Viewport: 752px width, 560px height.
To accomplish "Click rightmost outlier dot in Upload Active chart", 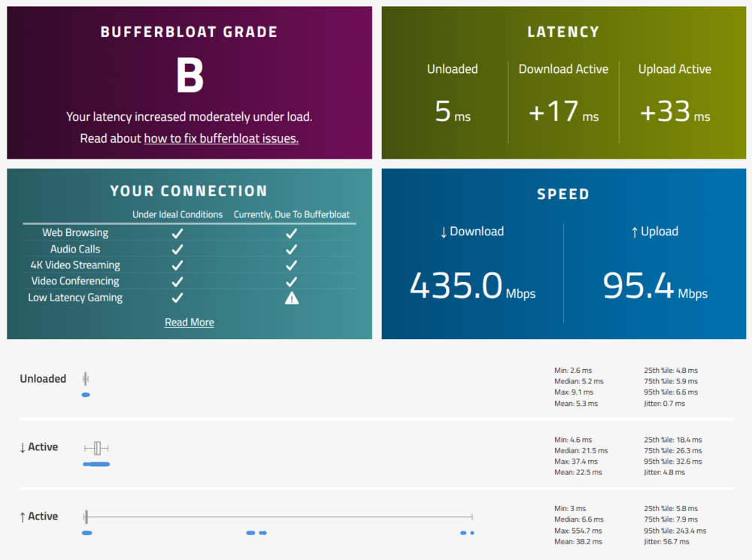I will tap(472, 533).
